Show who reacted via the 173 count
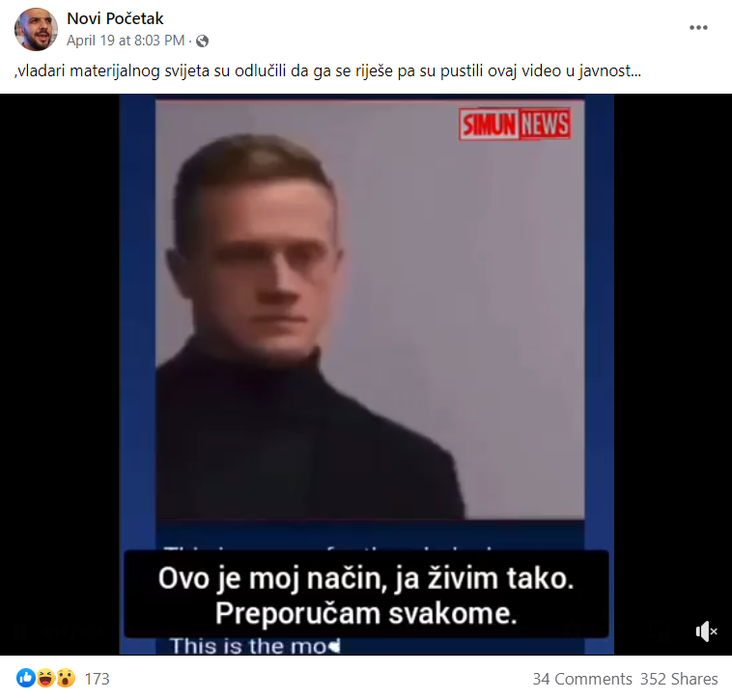Viewport: 732px width, 700px height. 97,679
